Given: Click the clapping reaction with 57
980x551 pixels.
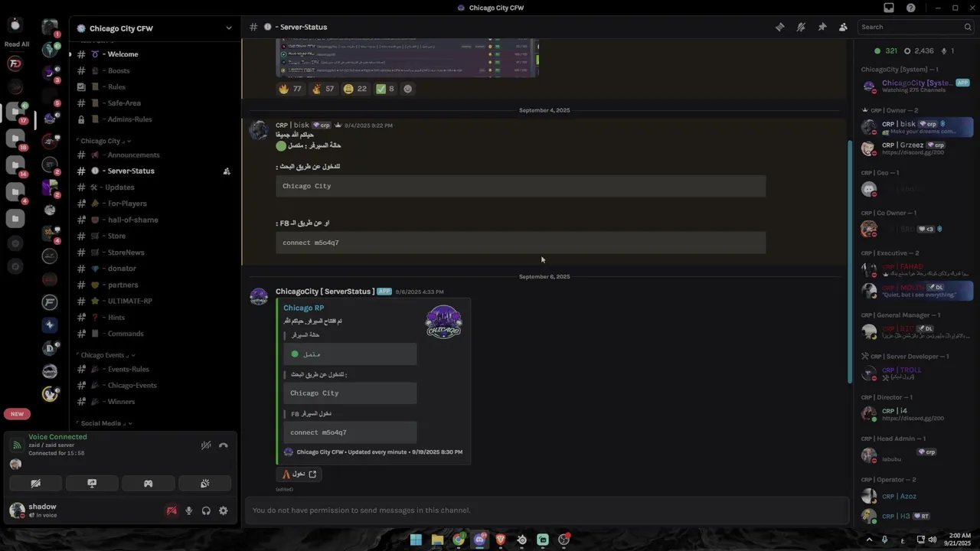Looking at the screenshot, I should (x=322, y=89).
